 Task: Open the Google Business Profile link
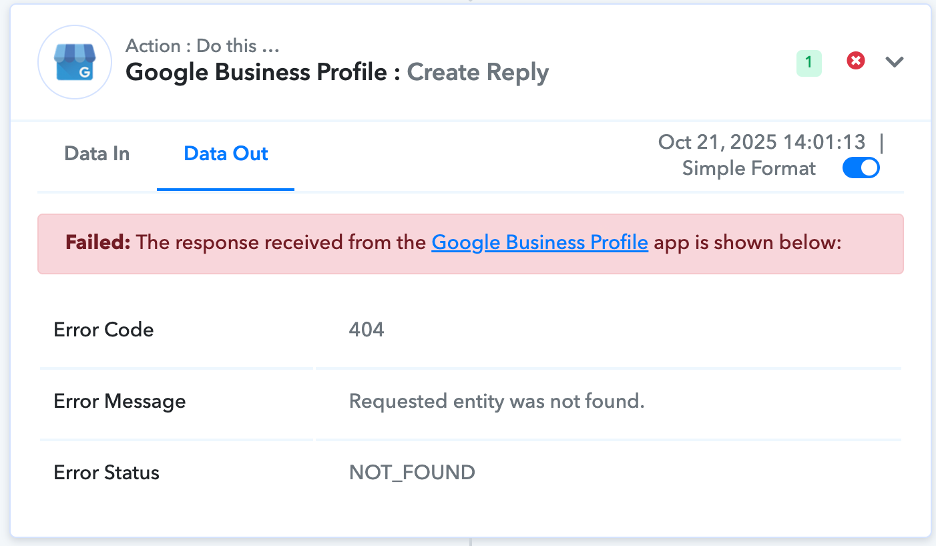539,242
